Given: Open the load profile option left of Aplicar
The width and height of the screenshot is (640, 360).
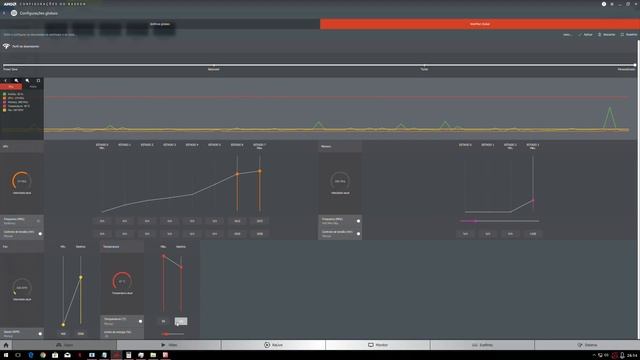Looking at the screenshot, I should 567,35.
